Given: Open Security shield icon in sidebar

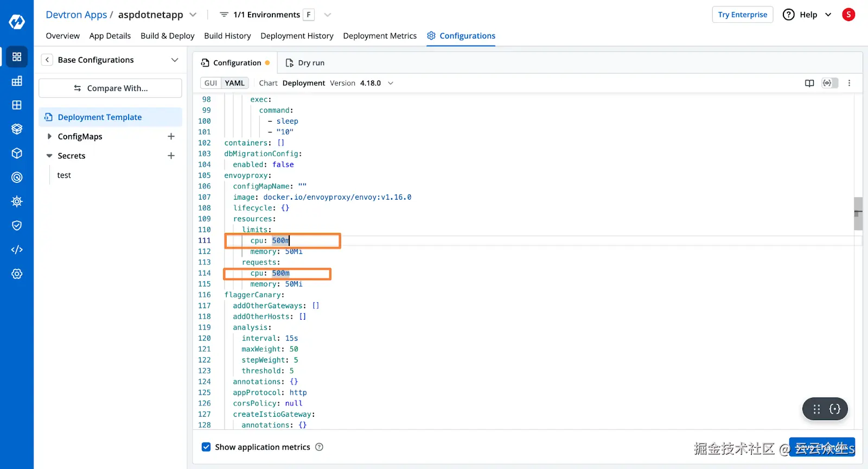Looking at the screenshot, I should coord(17,225).
